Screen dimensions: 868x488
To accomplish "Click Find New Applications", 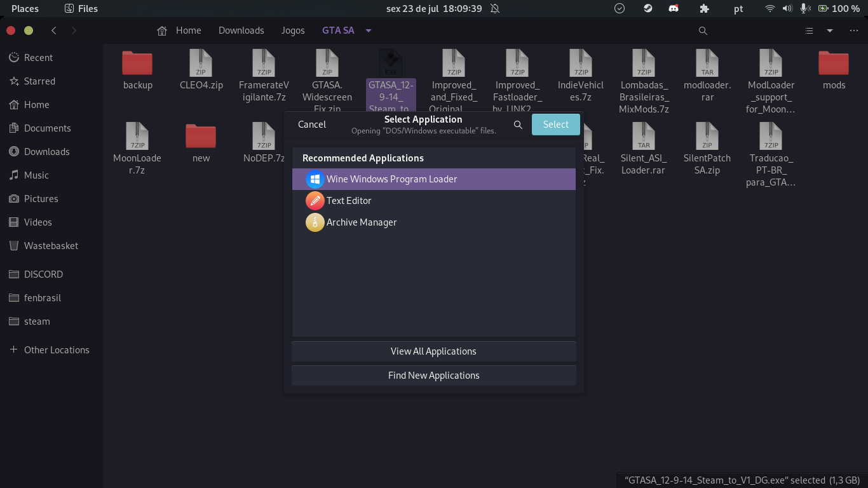I will pos(434,376).
